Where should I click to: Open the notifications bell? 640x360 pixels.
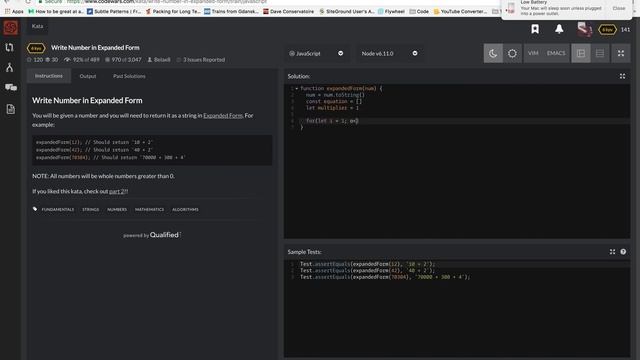tap(559, 29)
